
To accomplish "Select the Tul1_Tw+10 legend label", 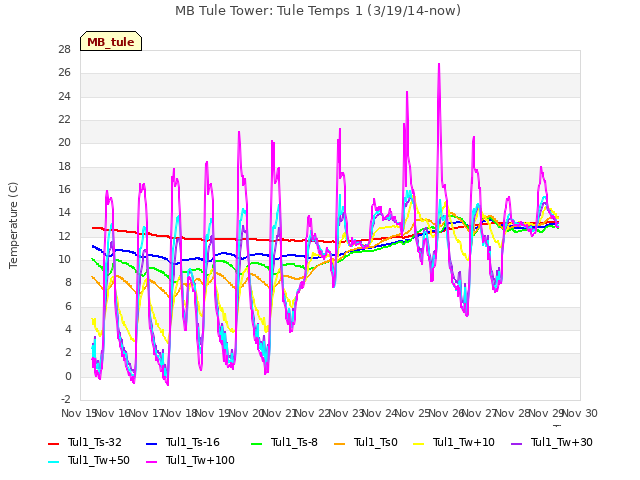I will pyautogui.click(x=464, y=442).
